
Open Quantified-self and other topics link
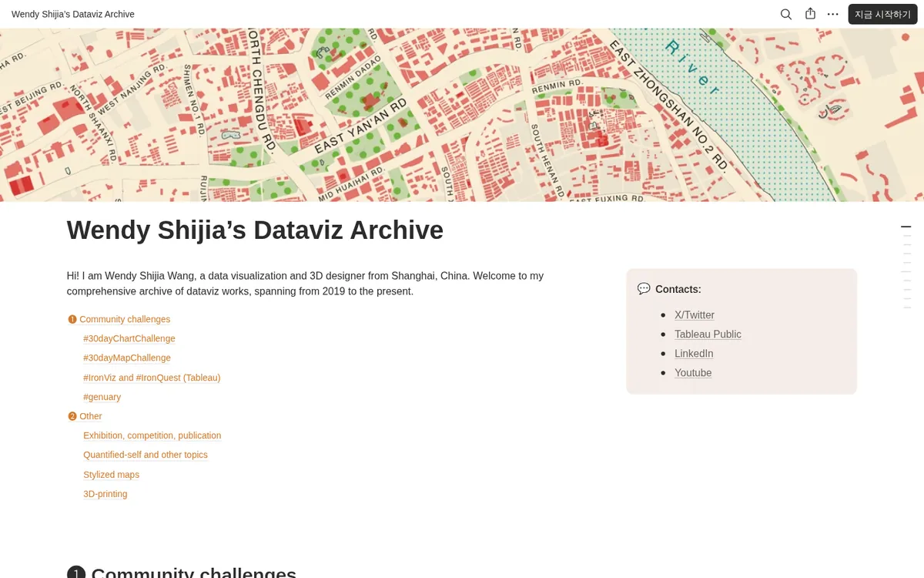pos(146,455)
